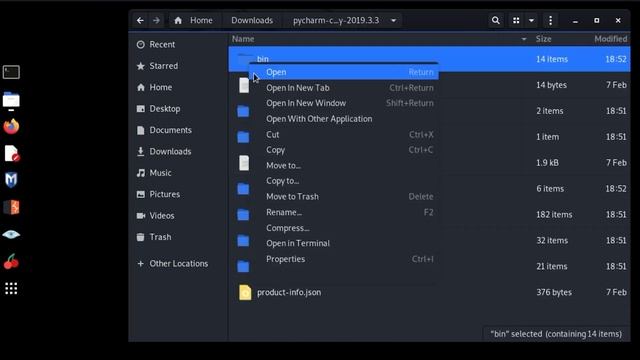Image resolution: width=640 pixels, height=360 pixels.
Task: Launch CherryTree from the dock
Action: click(x=11, y=261)
